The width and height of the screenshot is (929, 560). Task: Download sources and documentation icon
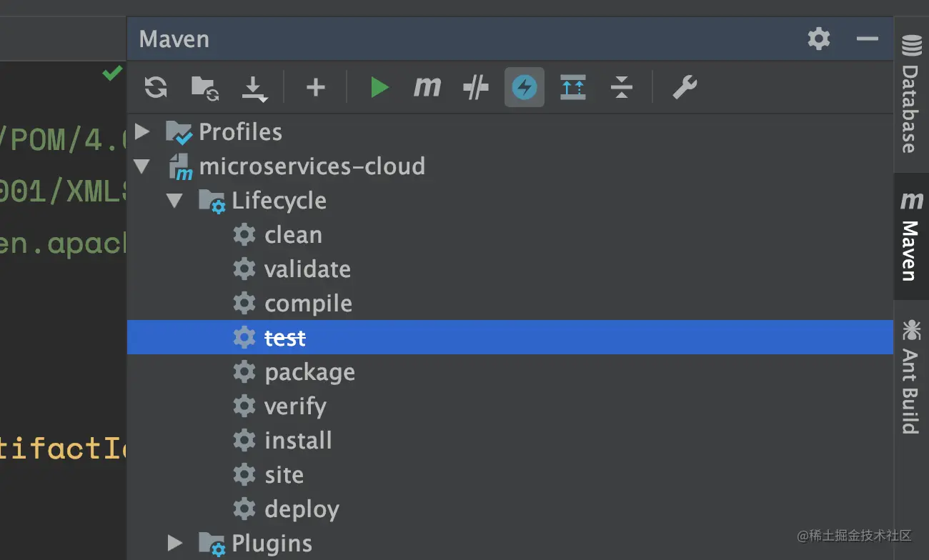[x=254, y=88]
